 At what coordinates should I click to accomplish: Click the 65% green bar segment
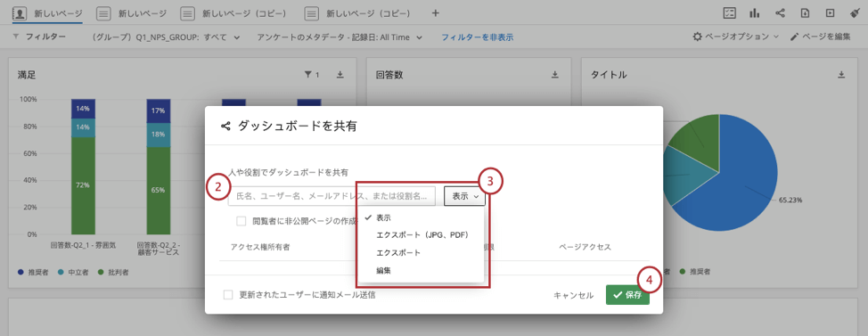(x=159, y=191)
